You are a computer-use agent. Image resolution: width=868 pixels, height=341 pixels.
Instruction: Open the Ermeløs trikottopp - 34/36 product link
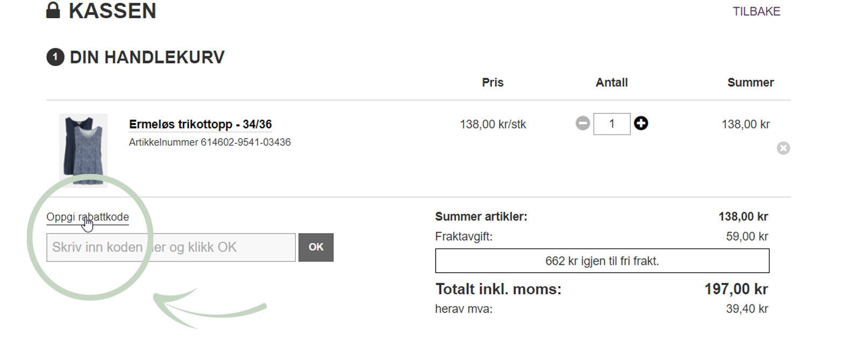tap(200, 125)
